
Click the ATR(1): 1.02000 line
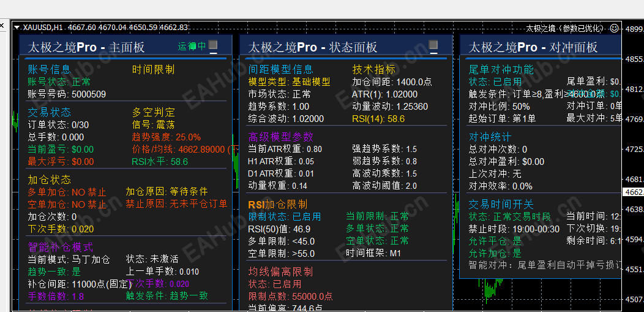tap(385, 94)
